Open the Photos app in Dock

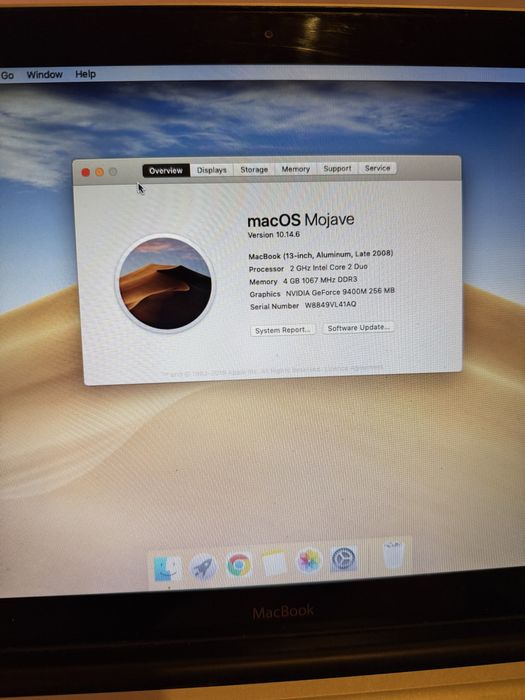click(309, 560)
